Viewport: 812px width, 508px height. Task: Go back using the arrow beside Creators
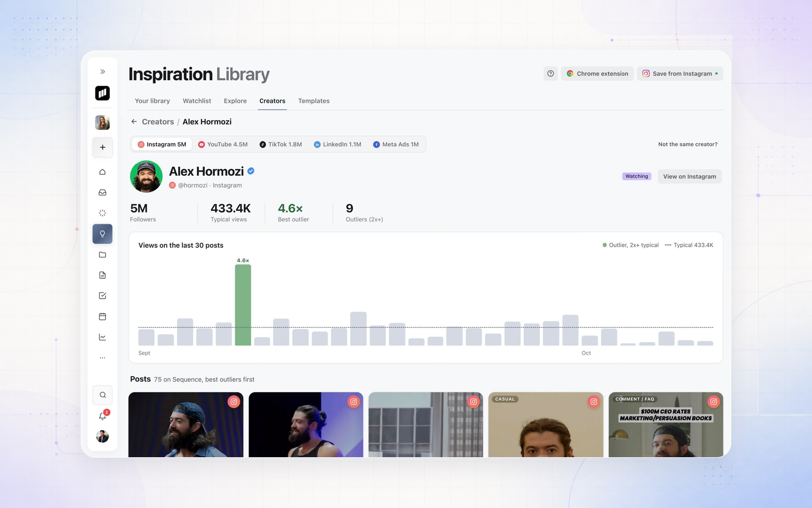(x=134, y=122)
